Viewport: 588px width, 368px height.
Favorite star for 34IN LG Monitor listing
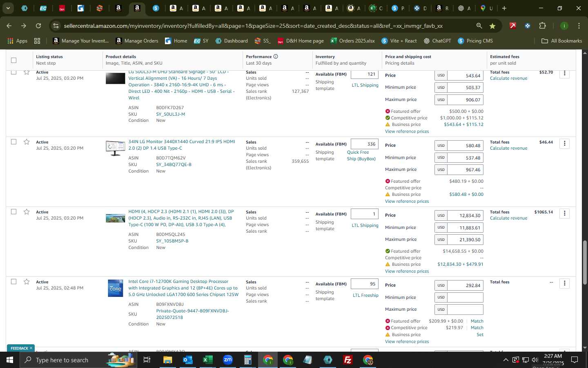coord(27,142)
